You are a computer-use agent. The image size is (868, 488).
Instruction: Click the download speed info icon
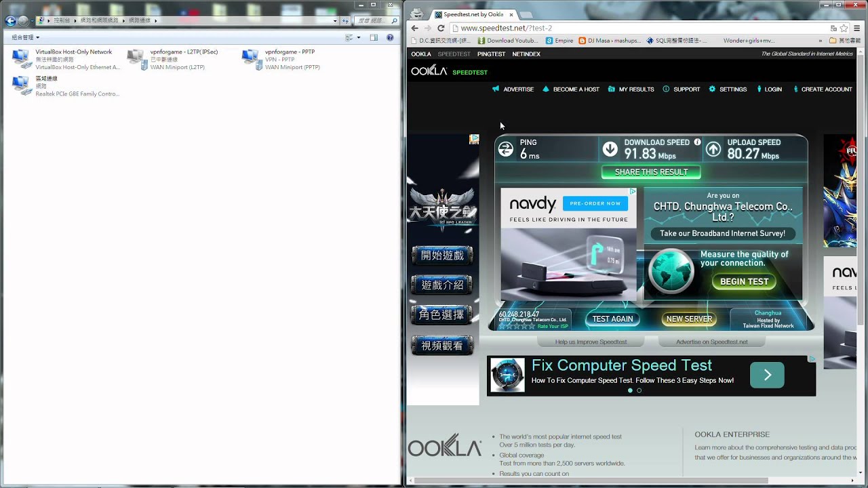697,142
